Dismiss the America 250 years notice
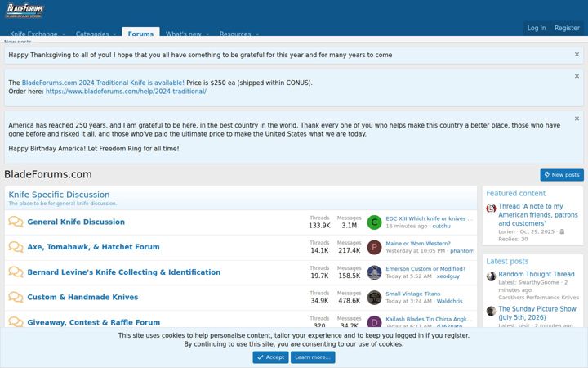This screenshot has width=588, height=368. pyautogui.click(x=577, y=119)
